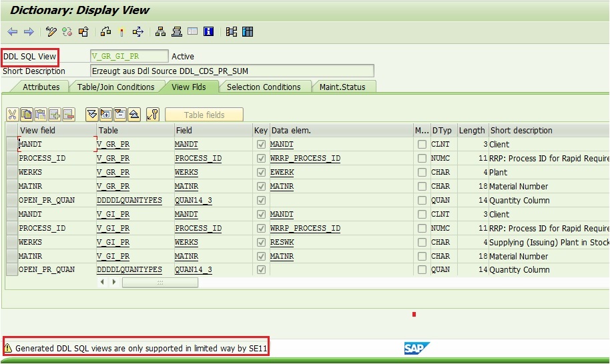Click the view name field V_GR_GI_PR

(129, 56)
